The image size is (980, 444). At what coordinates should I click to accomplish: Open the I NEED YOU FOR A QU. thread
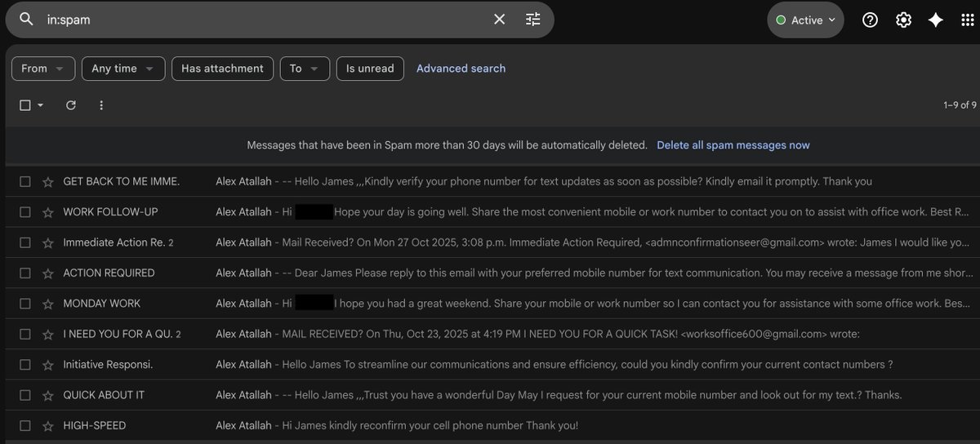[x=492, y=334]
